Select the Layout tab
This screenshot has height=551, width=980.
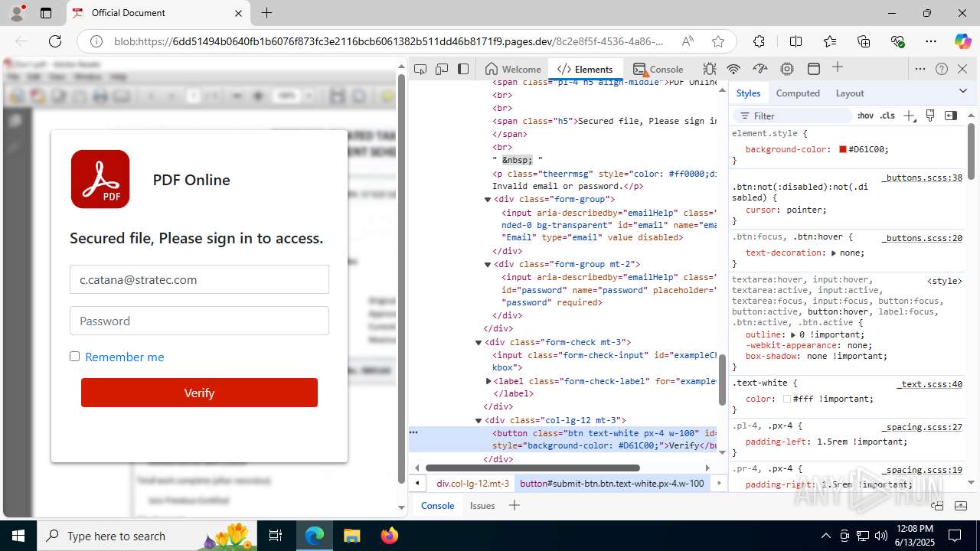(850, 93)
